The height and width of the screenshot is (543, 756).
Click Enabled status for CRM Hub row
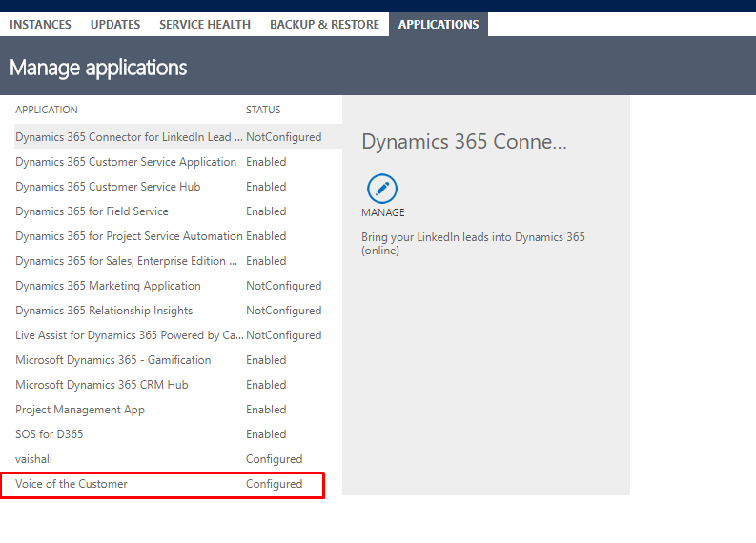(266, 385)
